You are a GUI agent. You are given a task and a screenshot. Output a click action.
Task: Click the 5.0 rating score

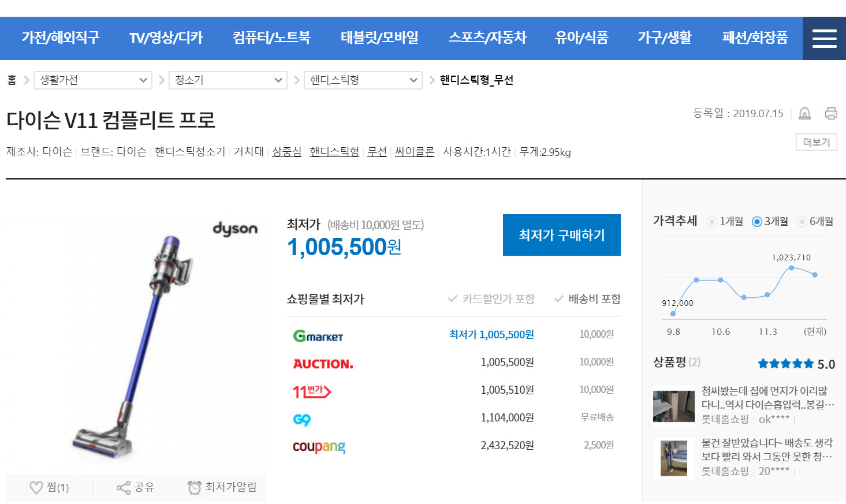click(x=826, y=364)
